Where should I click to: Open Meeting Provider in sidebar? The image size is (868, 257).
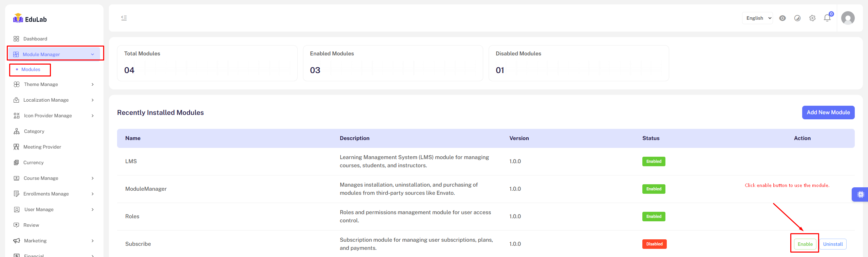(42, 147)
